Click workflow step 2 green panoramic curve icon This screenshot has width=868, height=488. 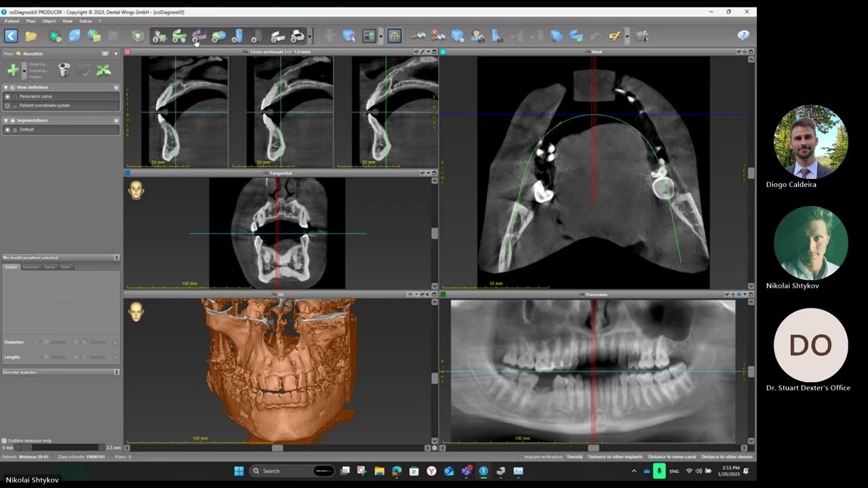pos(179,36)
